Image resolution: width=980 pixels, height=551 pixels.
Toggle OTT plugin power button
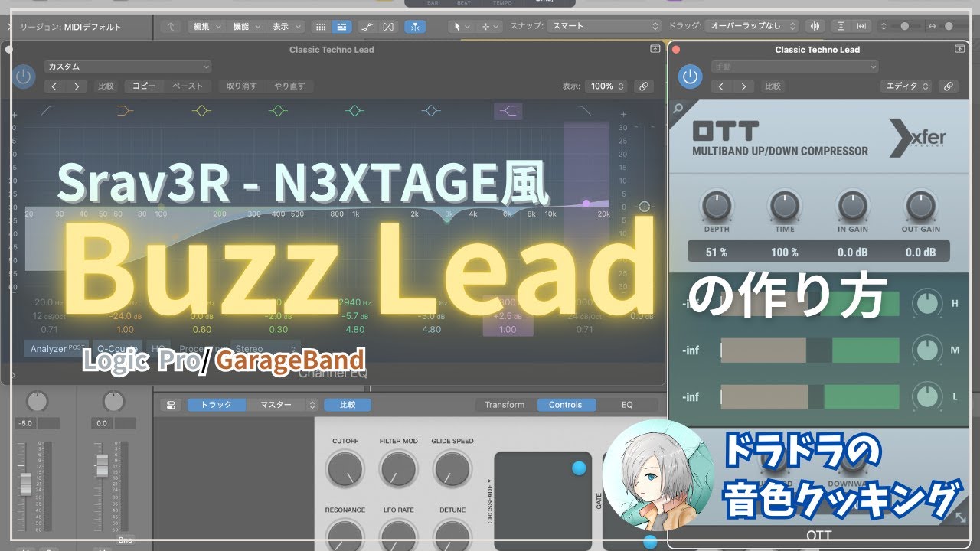(691, 77)
